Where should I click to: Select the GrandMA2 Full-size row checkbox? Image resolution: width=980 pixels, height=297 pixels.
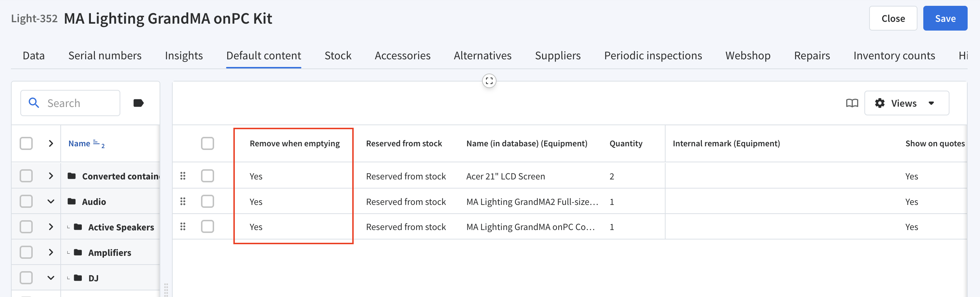pos(207,201)
